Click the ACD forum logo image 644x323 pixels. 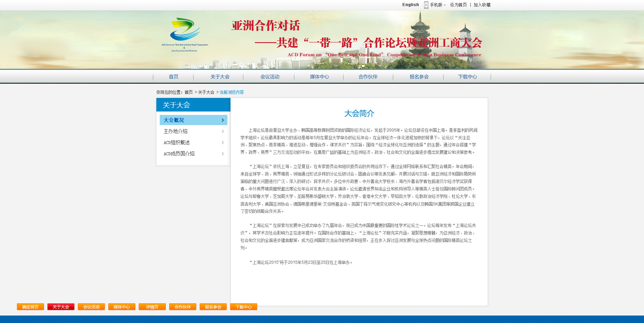coord(185,35)
